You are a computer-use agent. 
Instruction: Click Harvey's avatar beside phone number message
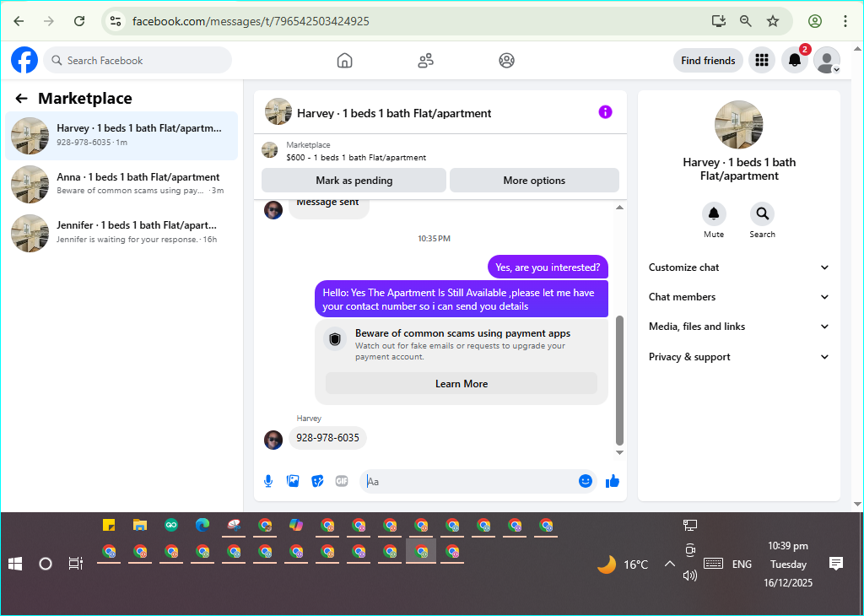tap(273, 440)
